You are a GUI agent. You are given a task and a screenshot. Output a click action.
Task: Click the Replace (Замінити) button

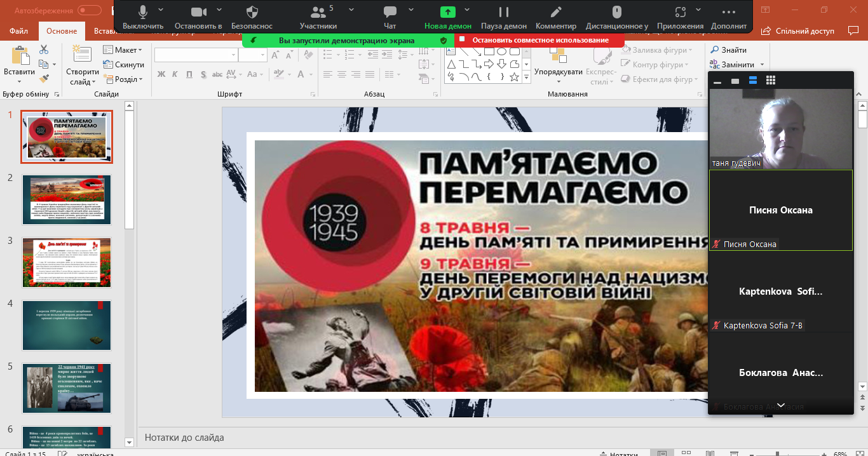coord(732,64)
